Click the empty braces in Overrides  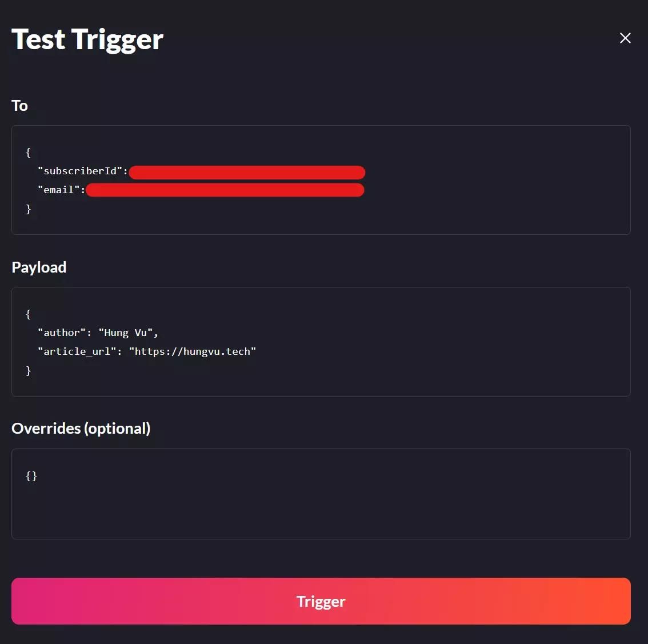(31, 475)
